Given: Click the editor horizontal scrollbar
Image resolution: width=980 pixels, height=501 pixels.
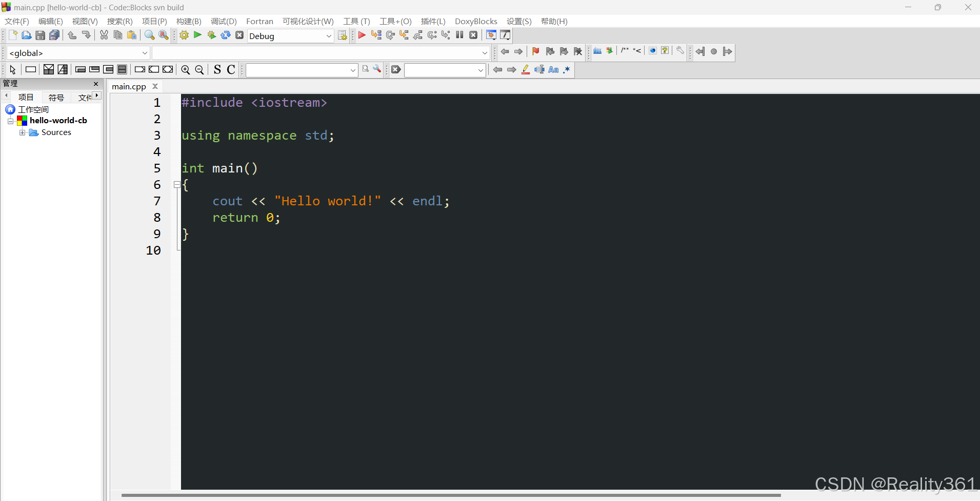Looking at the screenshot, I should point(451,496).
